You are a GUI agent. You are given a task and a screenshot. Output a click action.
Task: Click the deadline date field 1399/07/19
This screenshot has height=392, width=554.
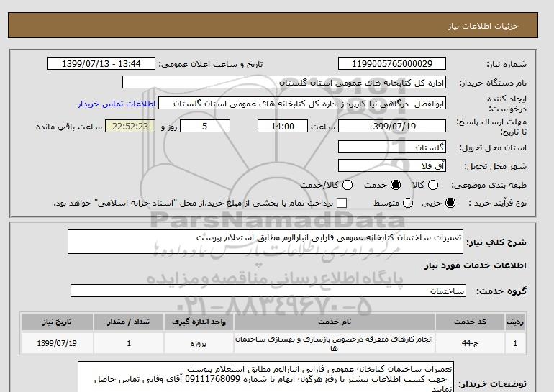point(392,126)
